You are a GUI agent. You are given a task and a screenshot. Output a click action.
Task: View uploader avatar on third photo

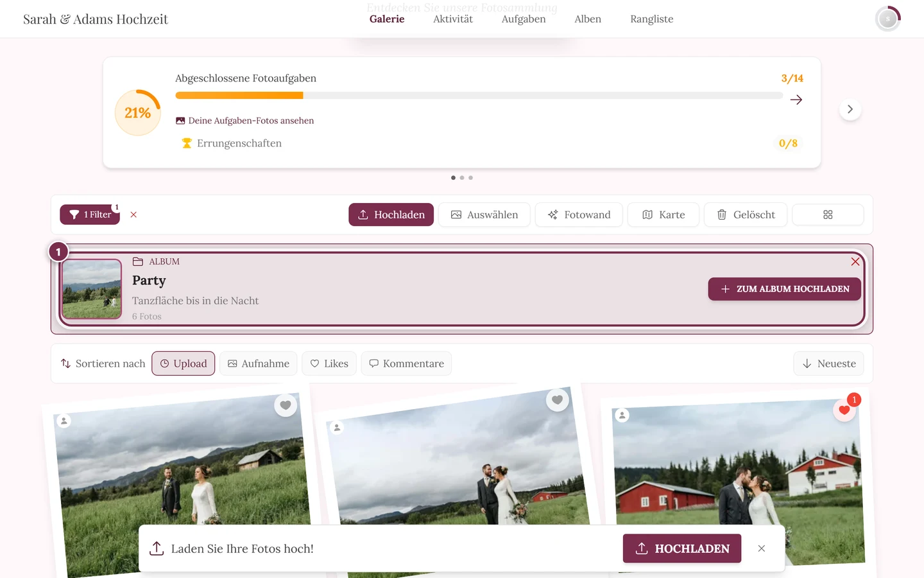tap(622, 416)
